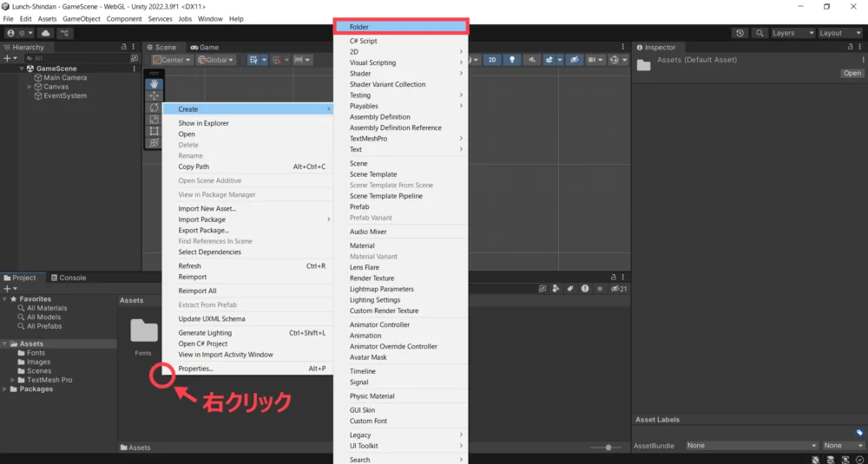Select the Move tool in Scene toolbar
Image resolution: width=868 pixels, height=464 pixels.
(154, 95)
